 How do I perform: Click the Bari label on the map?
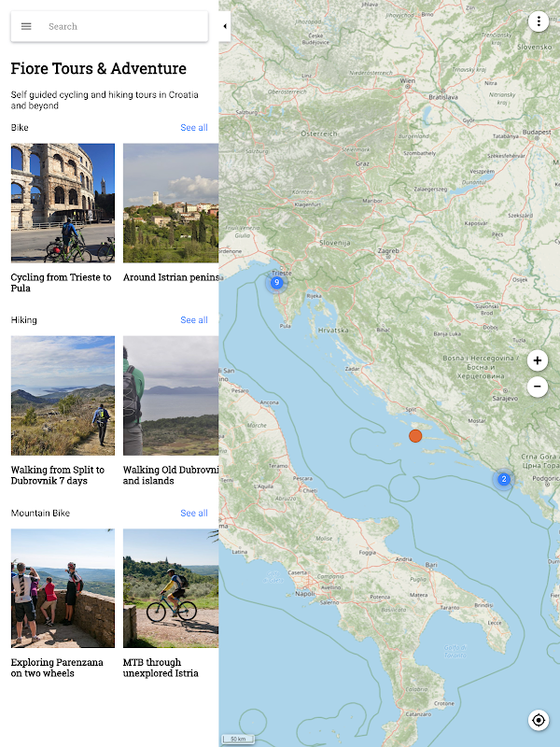coord(431,565)
